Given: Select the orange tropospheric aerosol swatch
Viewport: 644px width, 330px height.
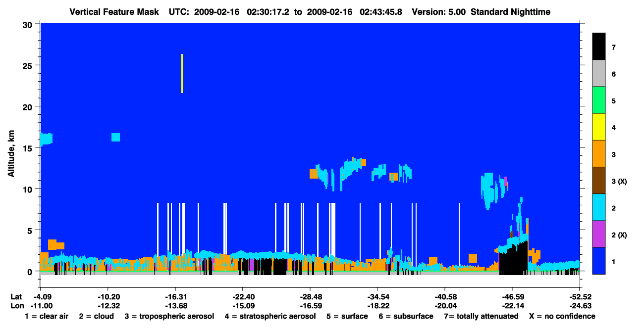Looking at the screenshot, I should point(599,154).
